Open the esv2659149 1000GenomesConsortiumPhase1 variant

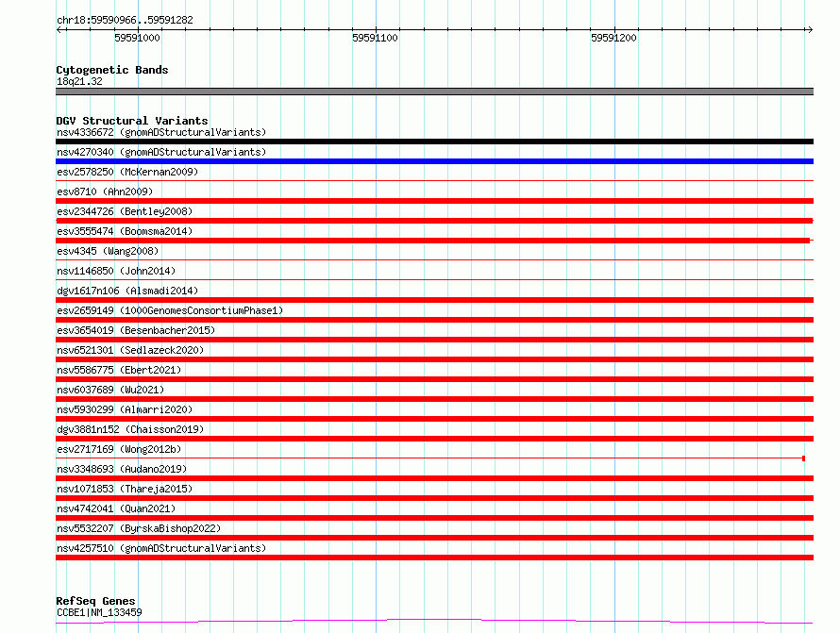tap(169, 310)
